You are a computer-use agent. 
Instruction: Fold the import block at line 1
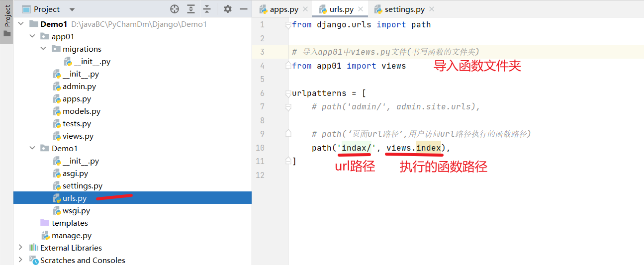(288, 25)
